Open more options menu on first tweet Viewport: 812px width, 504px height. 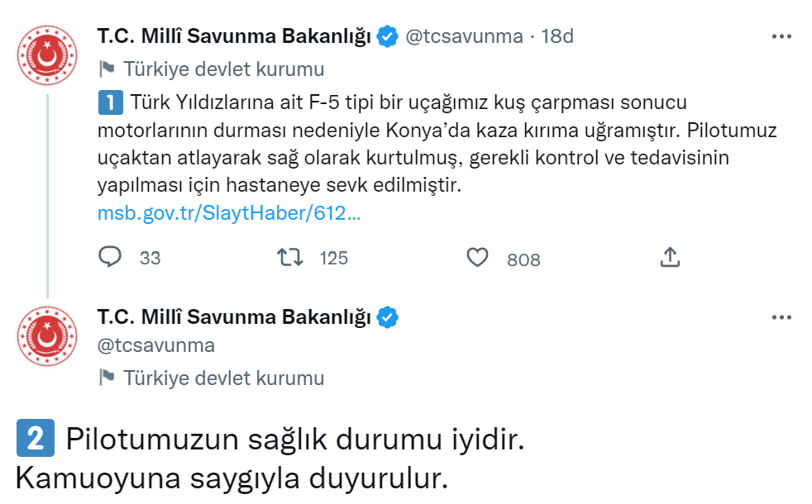tap(781, 36)
